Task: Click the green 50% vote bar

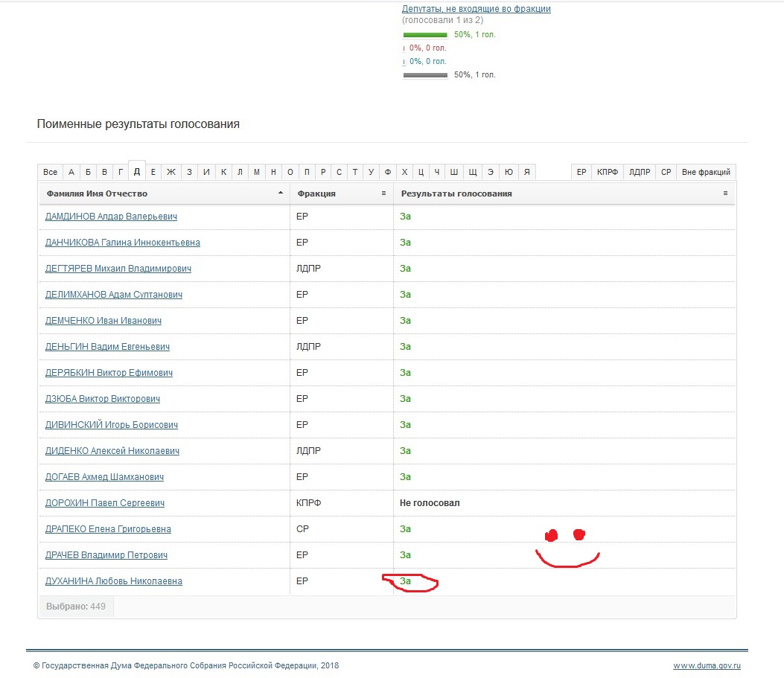Action: coord(425,35)
